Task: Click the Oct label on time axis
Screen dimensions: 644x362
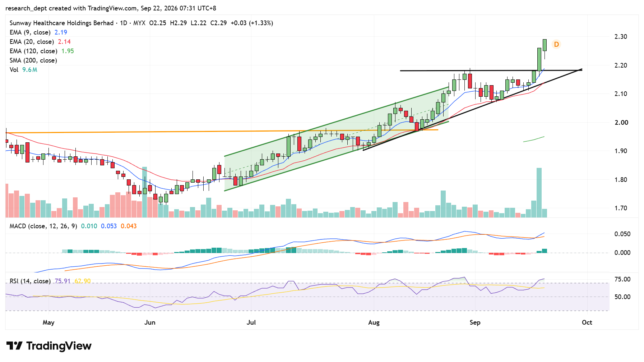Action: click(x=587, y=322)
